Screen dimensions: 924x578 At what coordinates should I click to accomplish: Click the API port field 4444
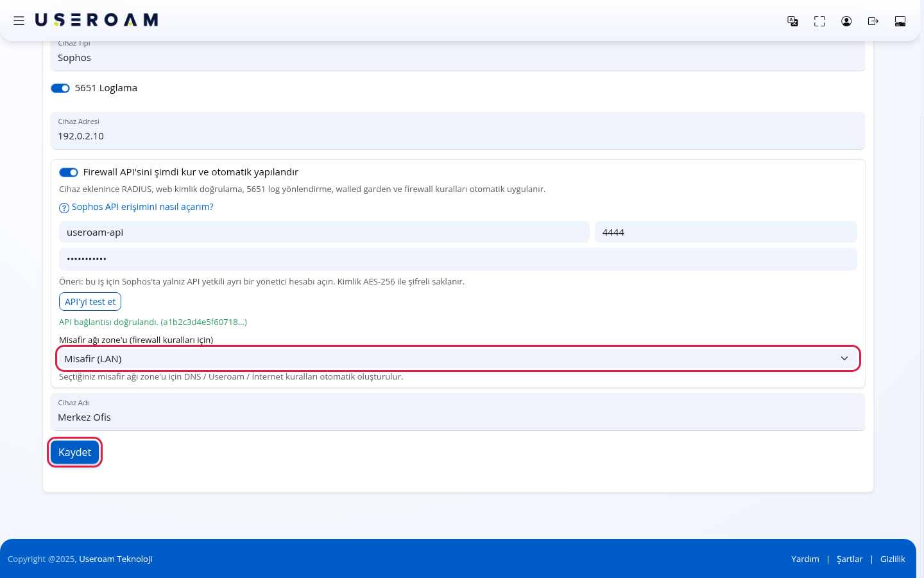[x=726, y=232]
